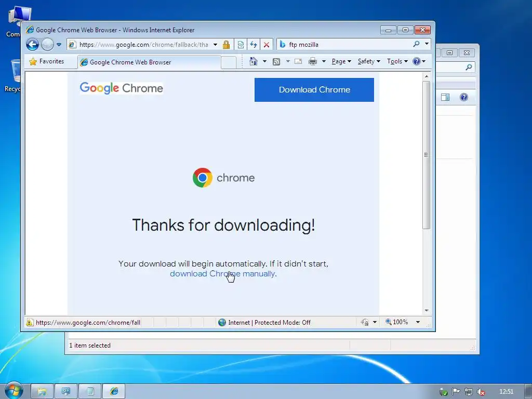Click the Read Mail envelope icon
Image resolution: width=532 pixels, height=399 pixels.
298,61
